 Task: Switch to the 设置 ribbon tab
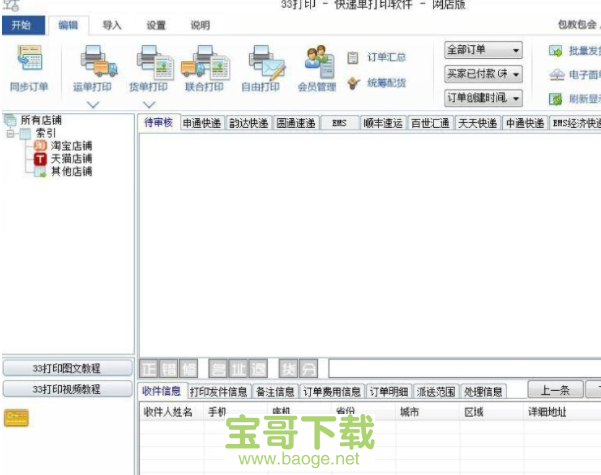point(156,25)
